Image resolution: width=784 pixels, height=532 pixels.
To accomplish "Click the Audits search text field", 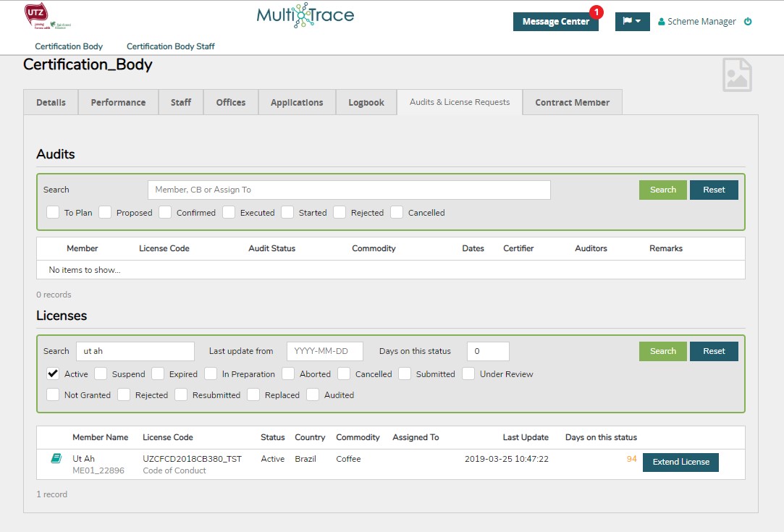I will coord(349,190).
